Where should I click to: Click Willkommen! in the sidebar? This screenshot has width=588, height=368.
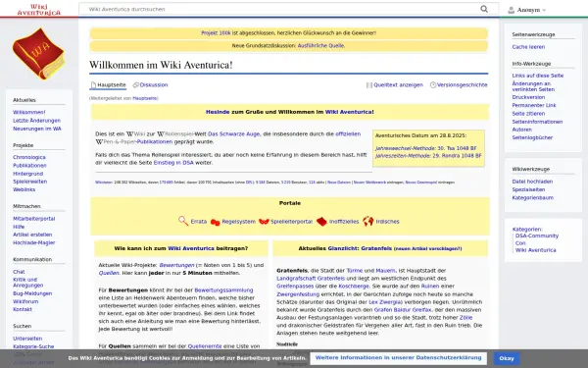[28, 112]
